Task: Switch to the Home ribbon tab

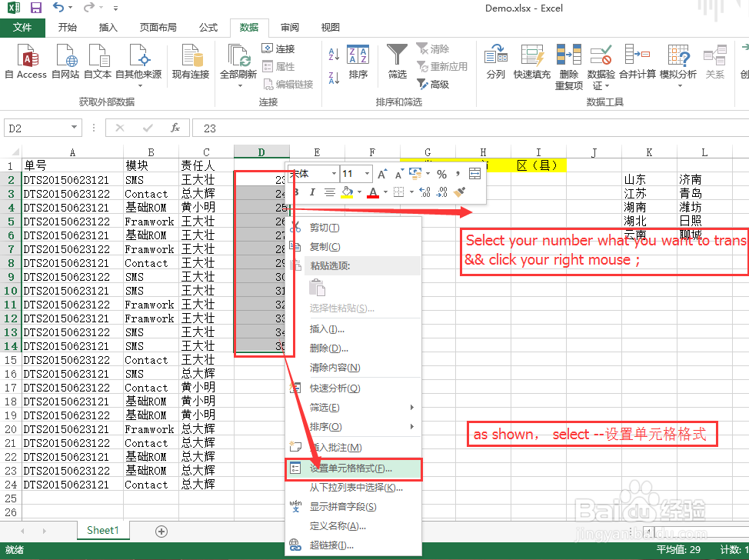Action: tap(68, 27)
